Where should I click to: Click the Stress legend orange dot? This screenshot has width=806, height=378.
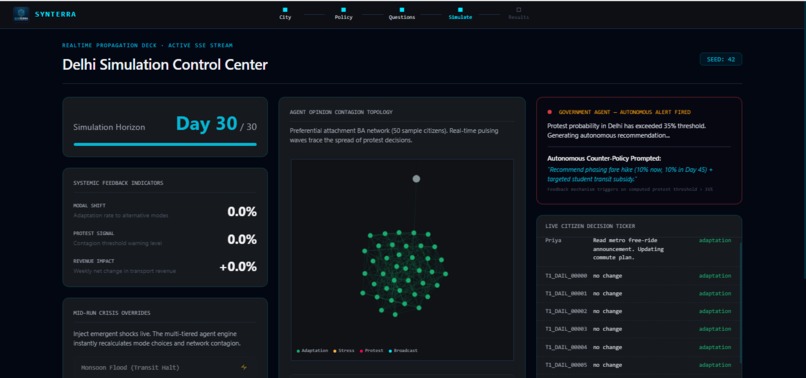(x=335, y=351)
